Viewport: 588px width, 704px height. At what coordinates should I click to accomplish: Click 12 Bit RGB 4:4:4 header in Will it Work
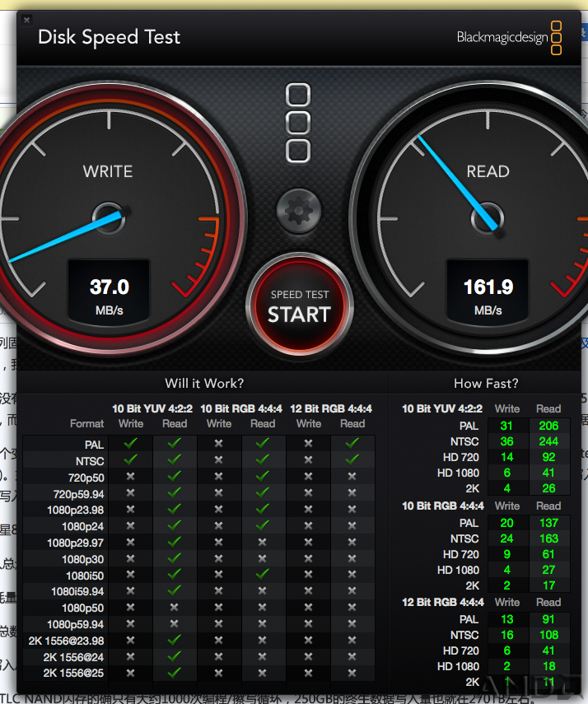[331, 409]
